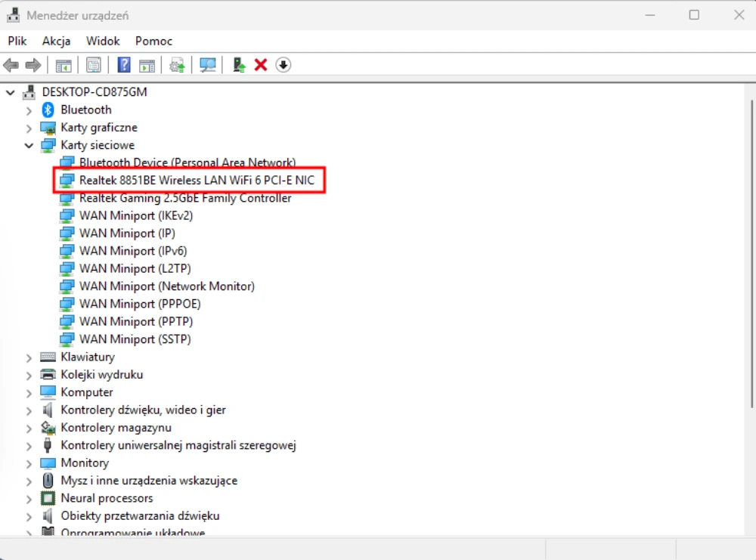
Task: Toggle the action pane toolbar icon
Action: [147, 65]
